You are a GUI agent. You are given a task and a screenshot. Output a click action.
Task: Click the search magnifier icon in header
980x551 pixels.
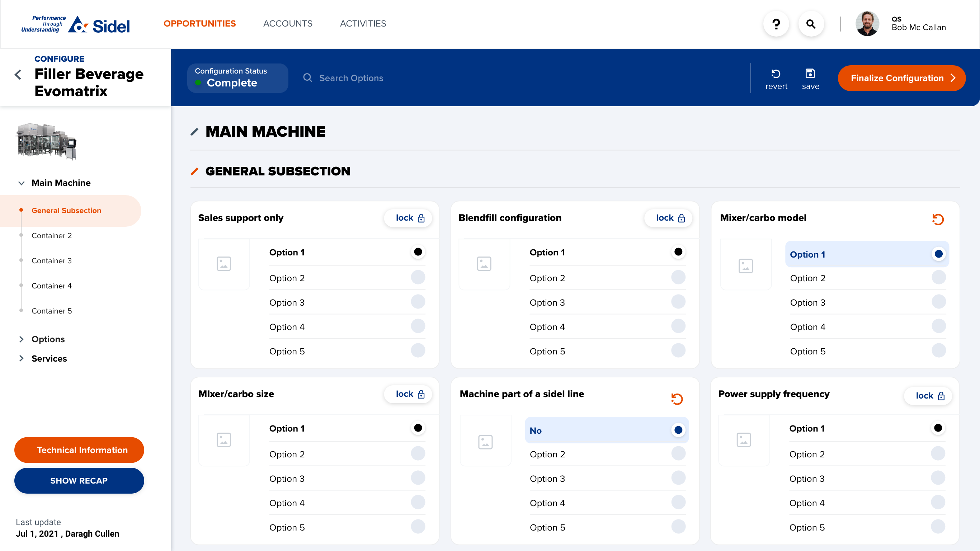pos(811,24)
